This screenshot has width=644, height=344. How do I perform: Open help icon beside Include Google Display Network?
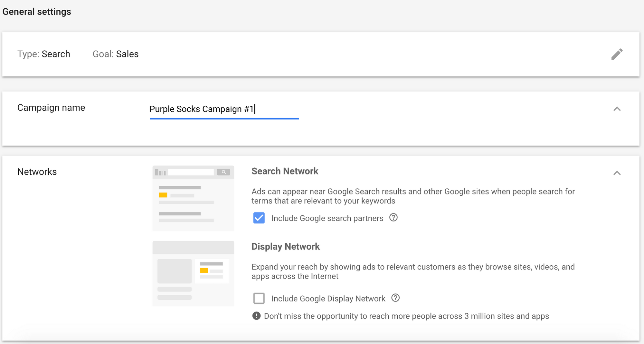tap(395, 298)
